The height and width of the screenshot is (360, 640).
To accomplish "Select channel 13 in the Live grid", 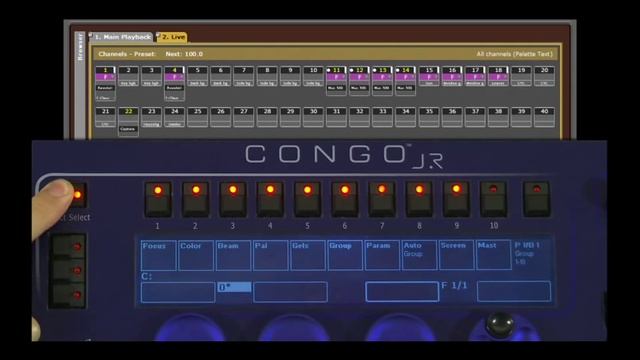I will (x=382, y=81).
